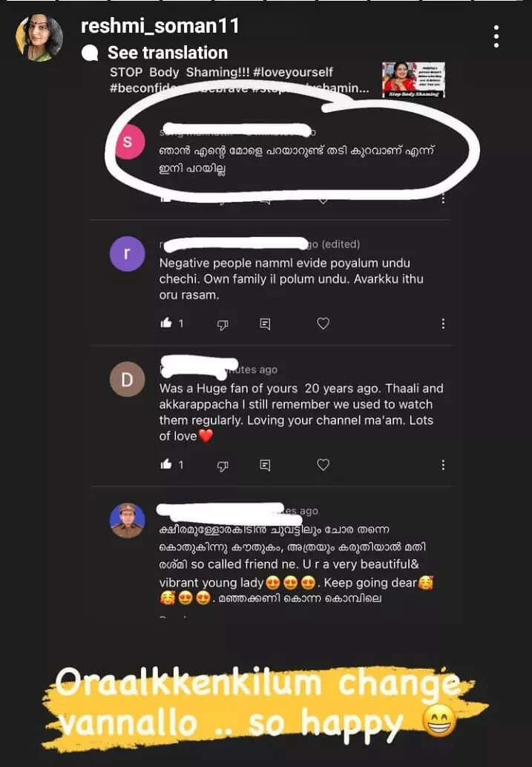Like the 'Negative people' comment thumbs up
This screenshot has width=532, height=767.
(166, 323)
